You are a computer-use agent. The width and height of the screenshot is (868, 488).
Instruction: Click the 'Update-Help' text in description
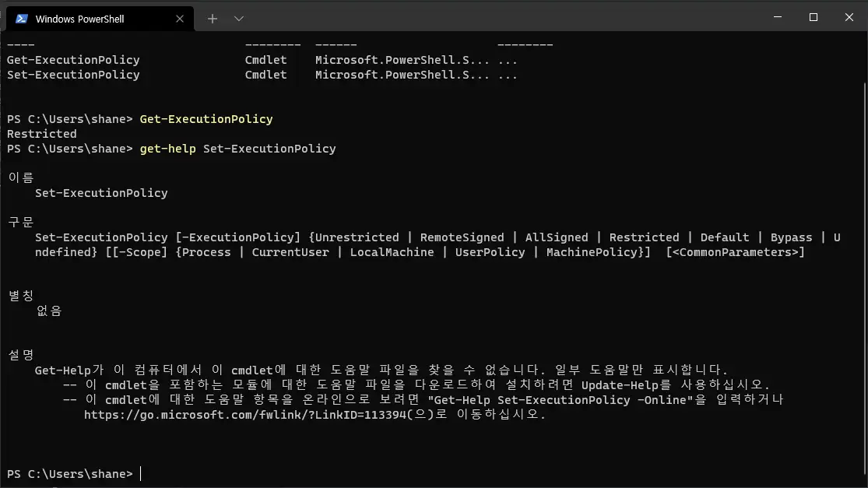click(x=620, y=385)
